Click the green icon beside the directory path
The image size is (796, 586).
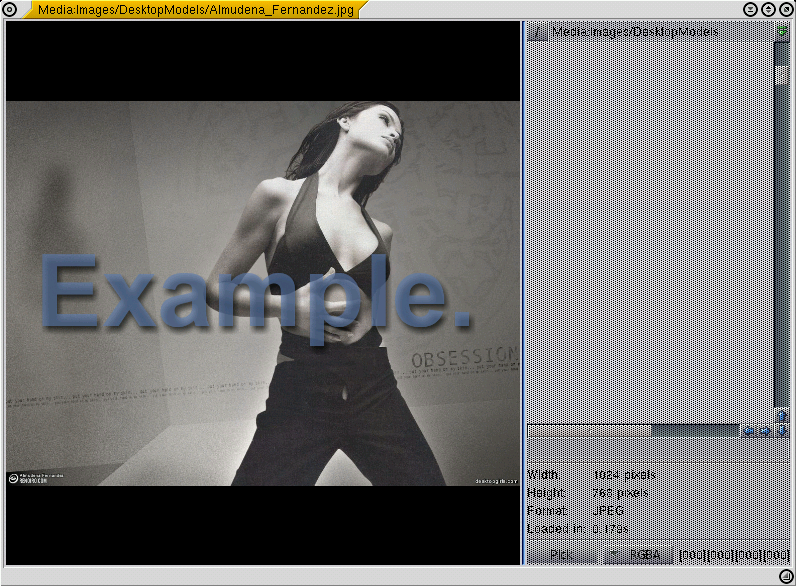[782, 32]
